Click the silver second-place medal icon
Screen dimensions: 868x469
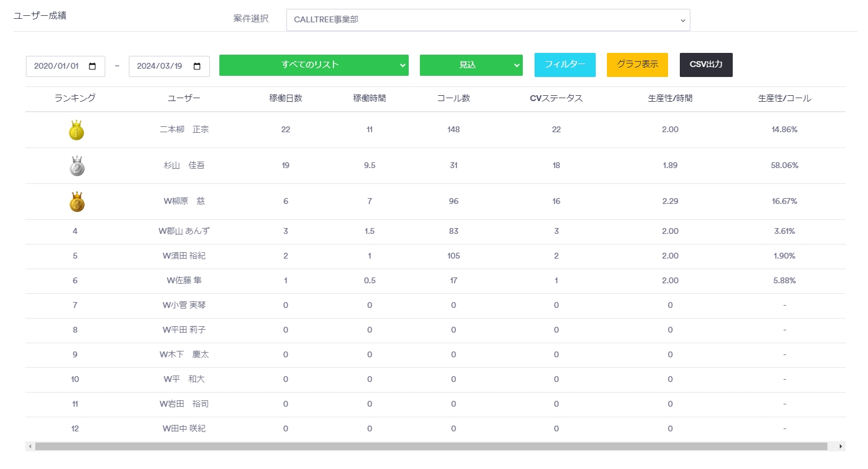tap(76, 166)
